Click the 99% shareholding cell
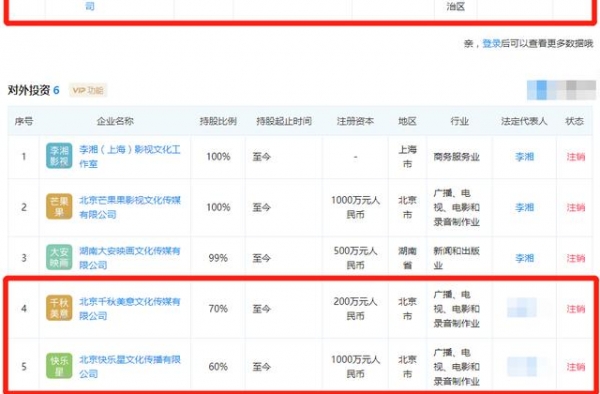Image resolution: width=600 pixels, height=394 pixels. point(218,258)
